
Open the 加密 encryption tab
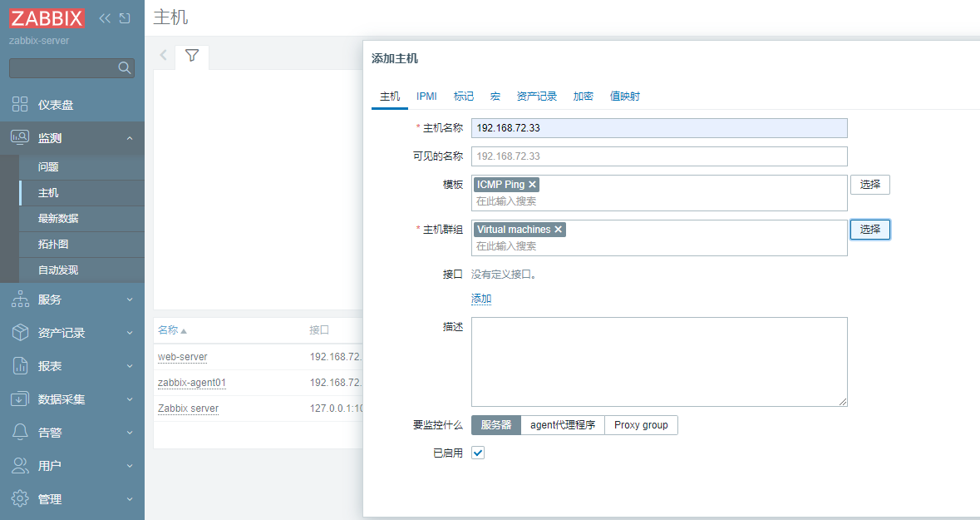(x=584, y=97)
